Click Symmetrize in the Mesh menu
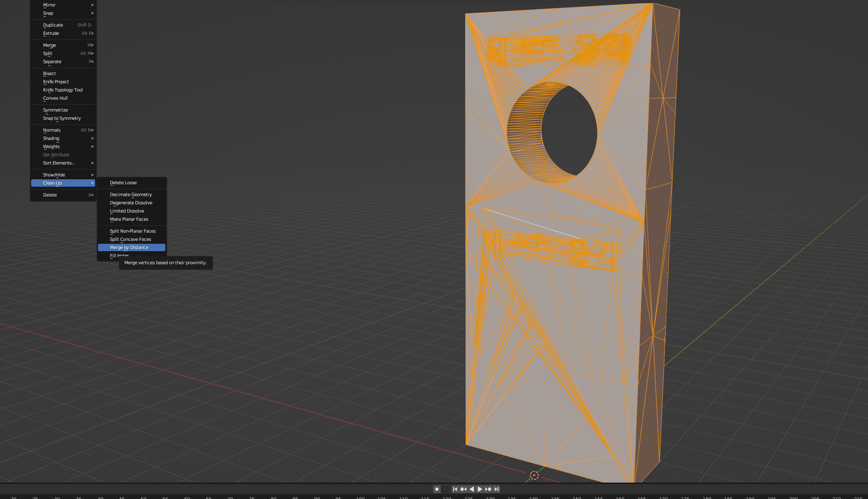 click(x=55, y=110)
